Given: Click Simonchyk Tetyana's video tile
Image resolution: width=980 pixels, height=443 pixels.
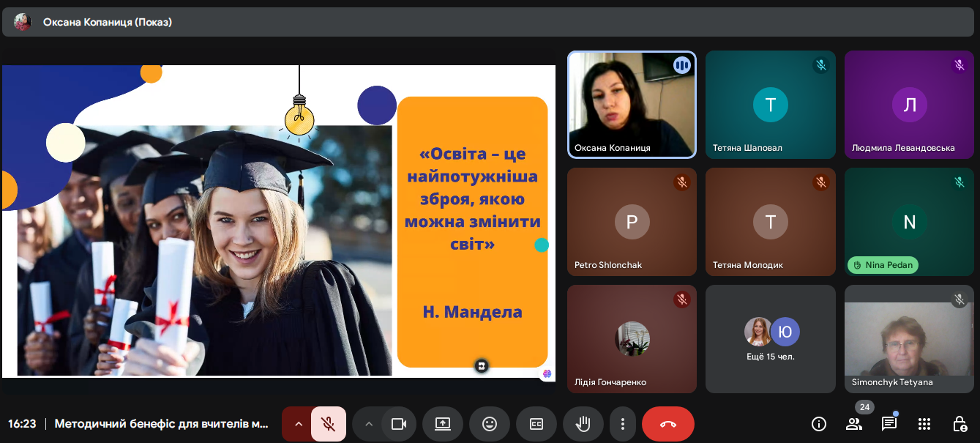Looking at the screenshot, I should pos(908,339).
